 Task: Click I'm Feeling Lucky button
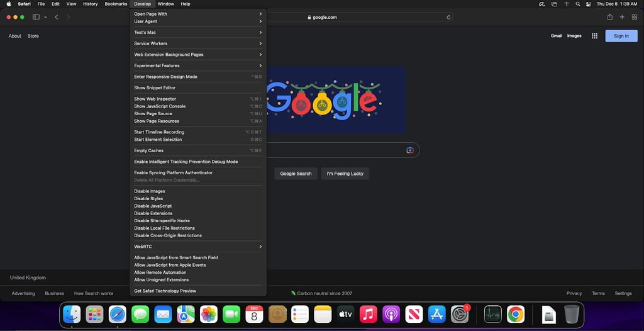click(x=345, y=174)
